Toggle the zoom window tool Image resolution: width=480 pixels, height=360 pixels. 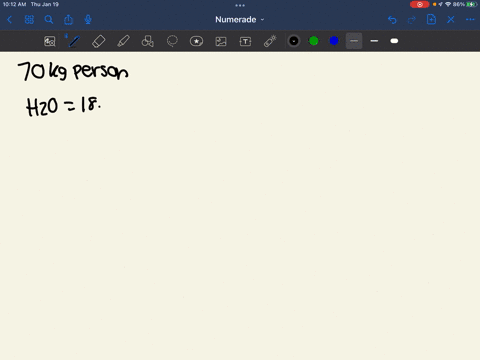click(x=50, y=41)
